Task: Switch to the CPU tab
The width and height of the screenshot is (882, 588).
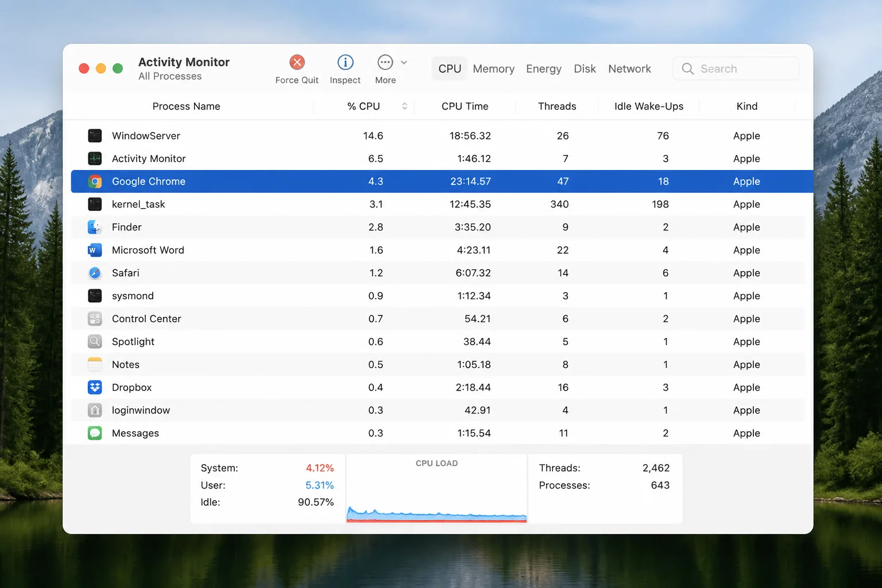Action: coord(450,69)
